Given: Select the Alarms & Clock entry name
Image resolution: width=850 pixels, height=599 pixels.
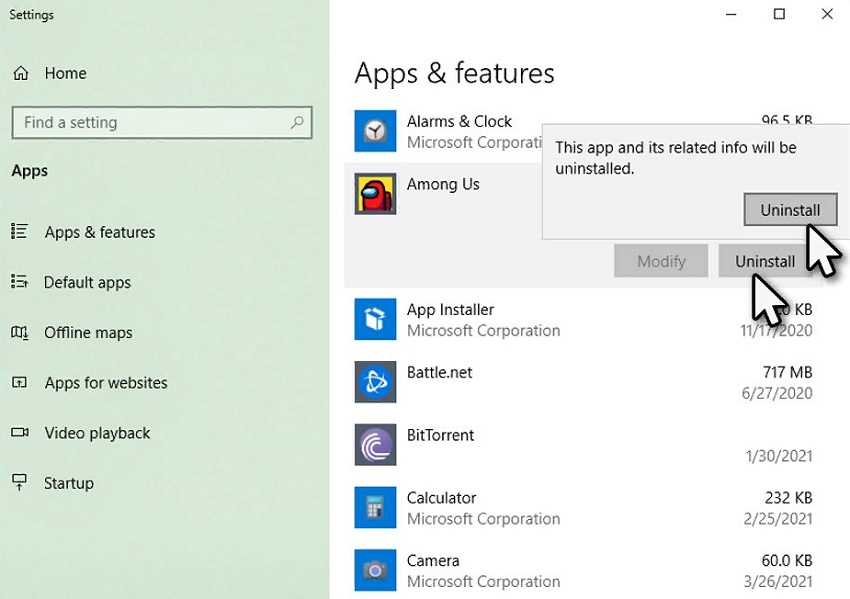Looking at the screenshot, I should (459, 121).
